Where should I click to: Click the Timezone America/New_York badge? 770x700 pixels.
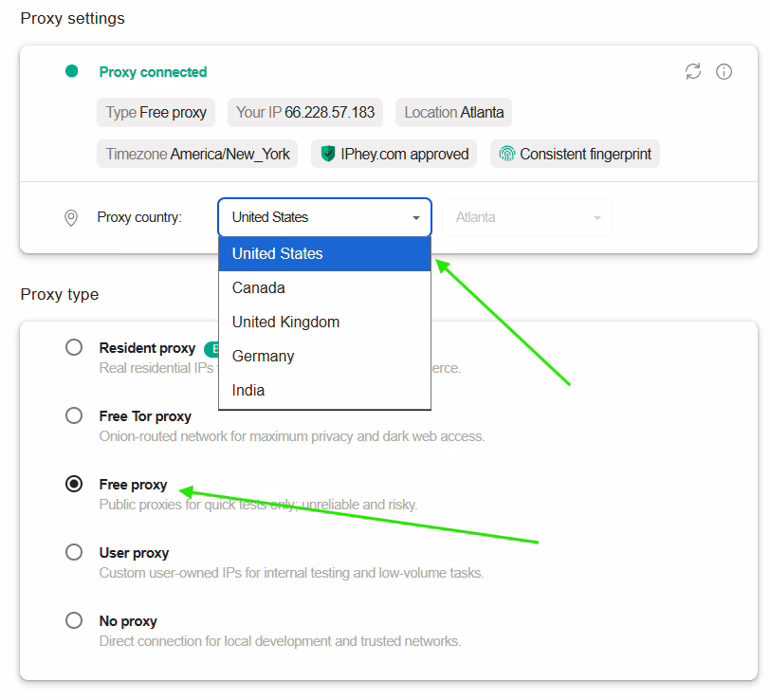click(197, 154)
